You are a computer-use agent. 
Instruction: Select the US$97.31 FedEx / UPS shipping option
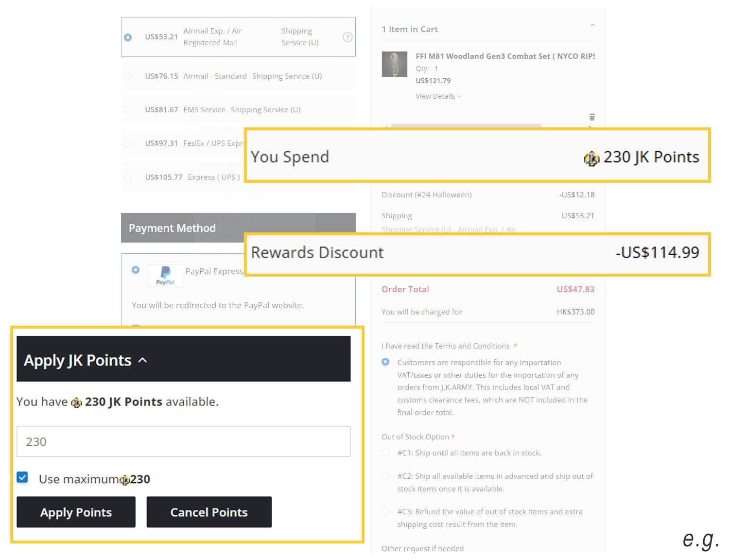(128, 144)
